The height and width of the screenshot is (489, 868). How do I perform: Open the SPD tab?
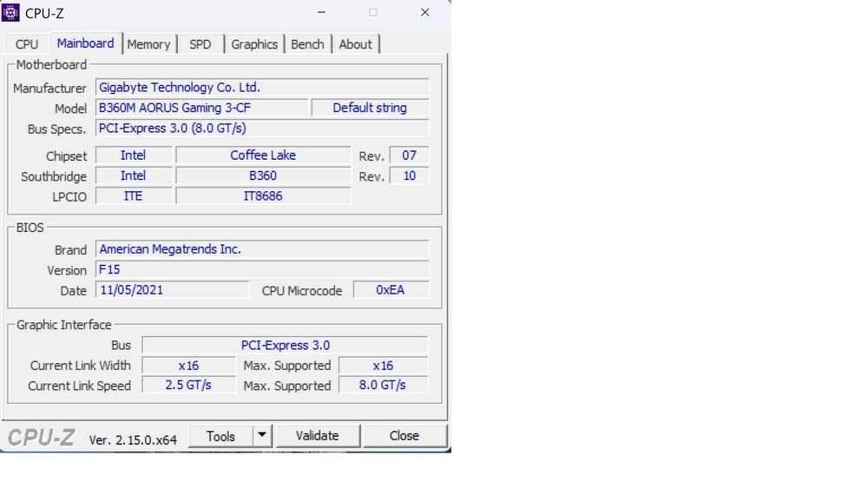200,44
